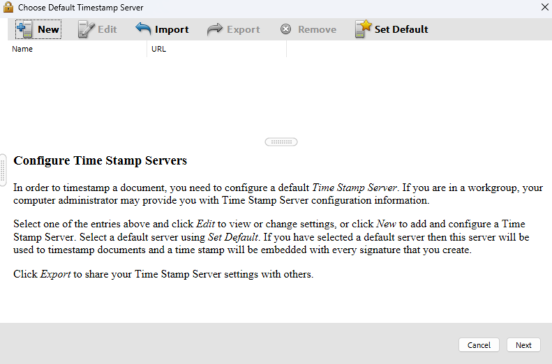This screenshot has width=552, height=364.
Task: Click the padlock icon in title bar
Action: click(8, 7)
